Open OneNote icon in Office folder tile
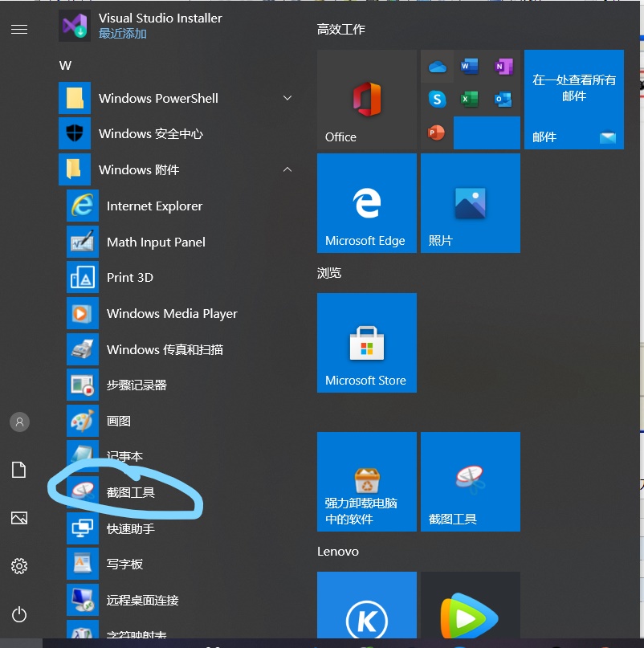Screen dimensions: 644x648 503,66
